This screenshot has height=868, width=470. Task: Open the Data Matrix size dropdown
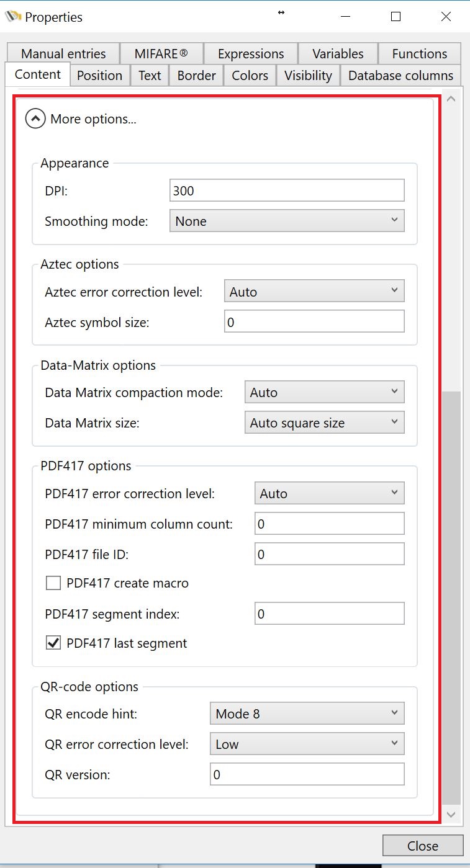325,423
